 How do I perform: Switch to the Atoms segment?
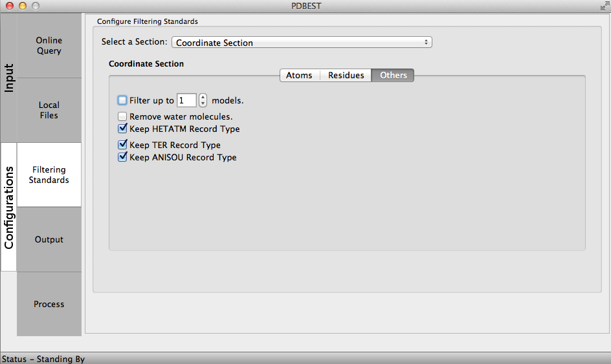click(299, 76)
